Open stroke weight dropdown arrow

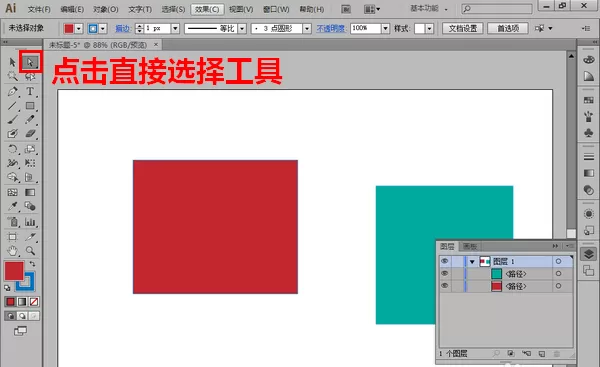(x=175, y=28)
